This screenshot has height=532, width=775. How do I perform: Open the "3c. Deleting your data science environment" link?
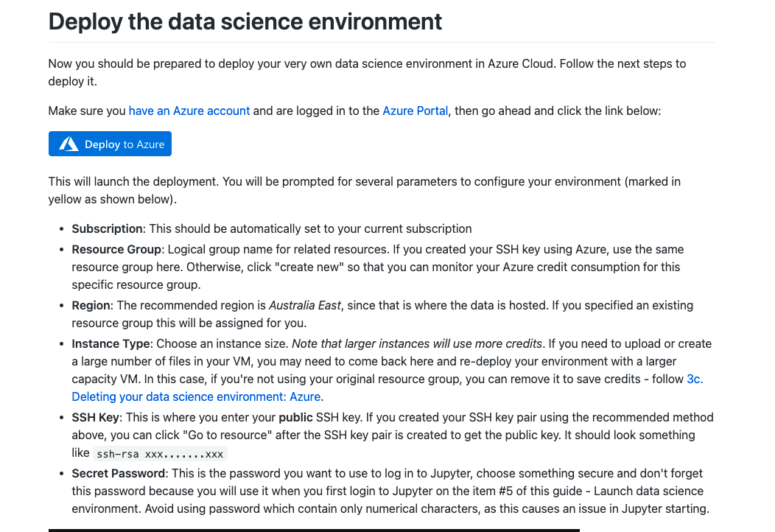point(196,396)
